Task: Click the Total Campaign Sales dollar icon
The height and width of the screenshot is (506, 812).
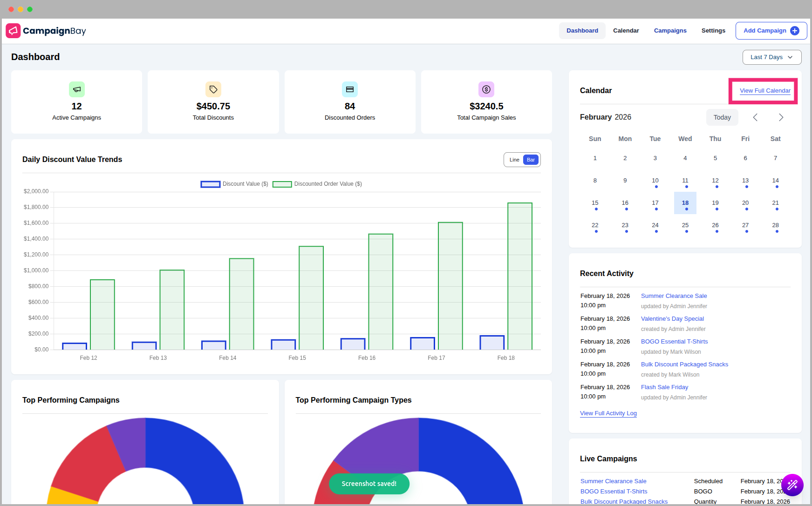Action: pos(486,89)
